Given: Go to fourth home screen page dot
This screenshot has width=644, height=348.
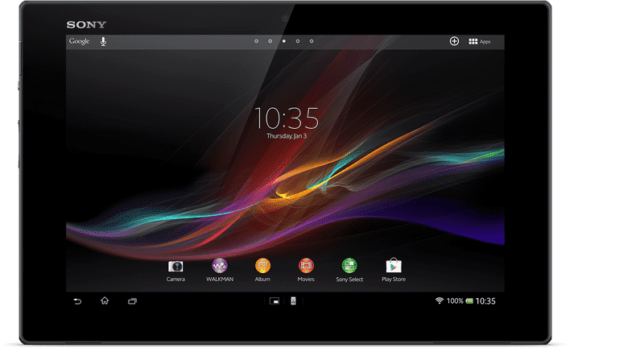Looking at the screenshot, I should click(x=298, y=41).
